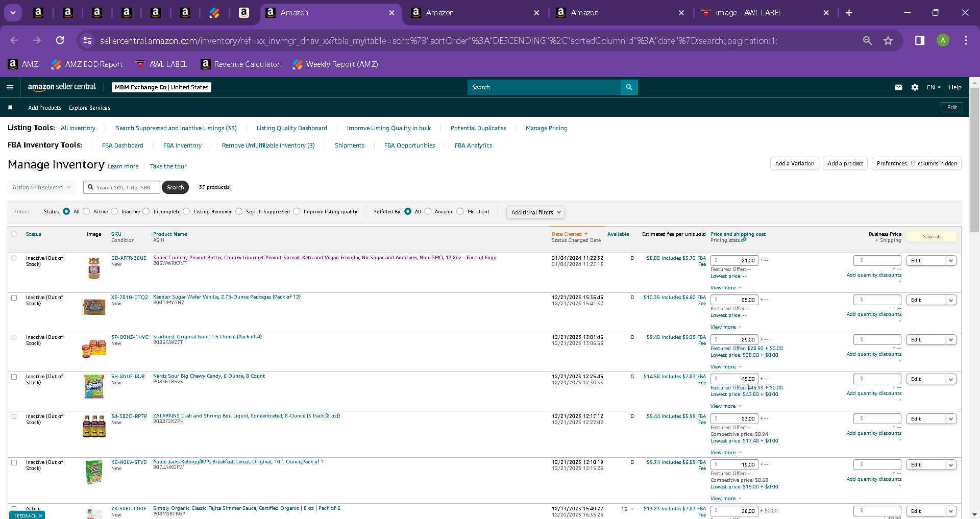Viewport: 980px width, 519px height.
Task: Select the Merchant fulfilled-by radio
Action: click(460, 211)
